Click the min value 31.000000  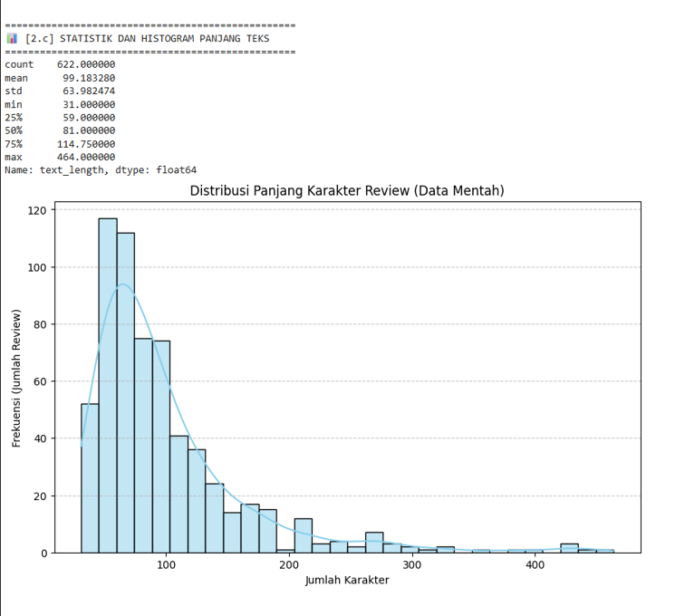tap(89, 104)
